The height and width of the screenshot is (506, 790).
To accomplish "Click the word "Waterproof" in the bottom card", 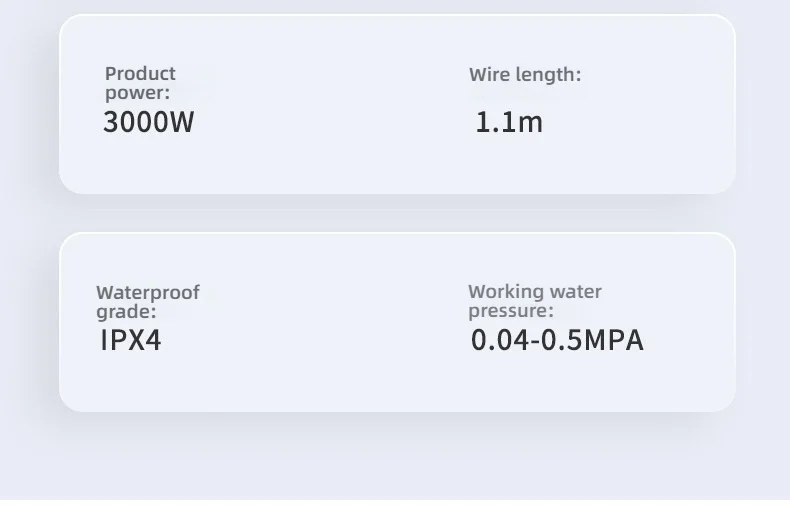I will (148, 292).
